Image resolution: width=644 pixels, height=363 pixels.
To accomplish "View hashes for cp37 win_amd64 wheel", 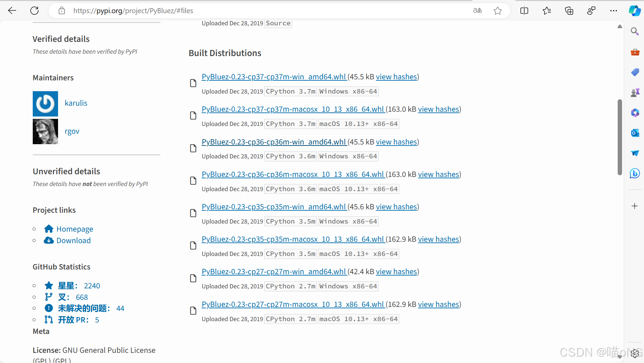I will tap(397, 77).
